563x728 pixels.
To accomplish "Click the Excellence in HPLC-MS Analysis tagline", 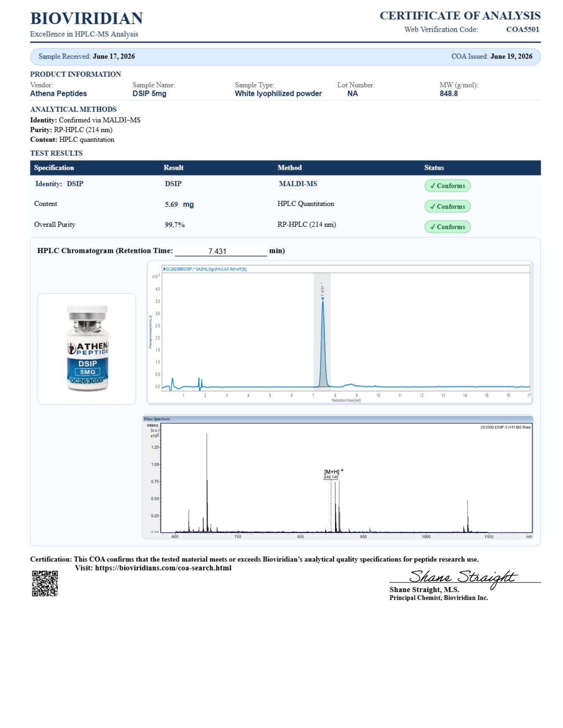I will [84, 34].
